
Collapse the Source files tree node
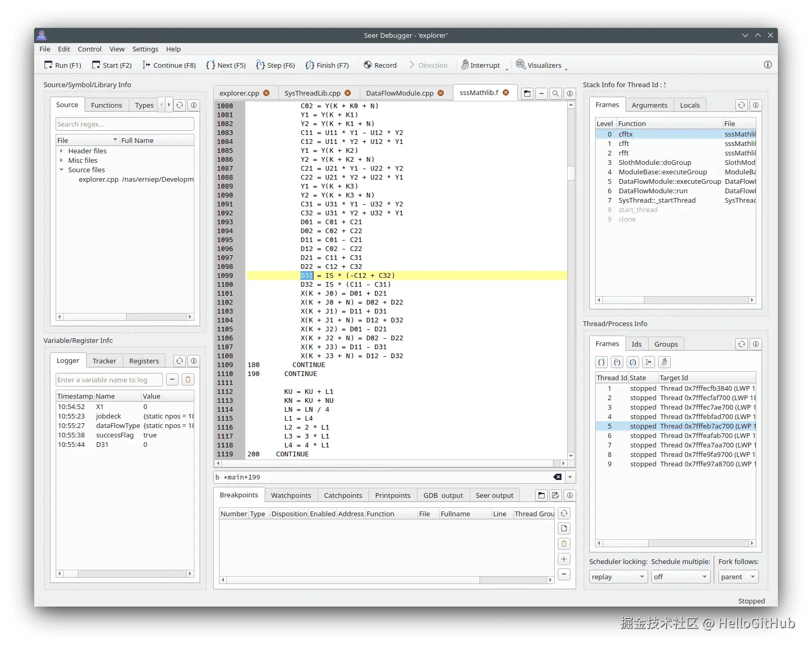pos(61,170)
